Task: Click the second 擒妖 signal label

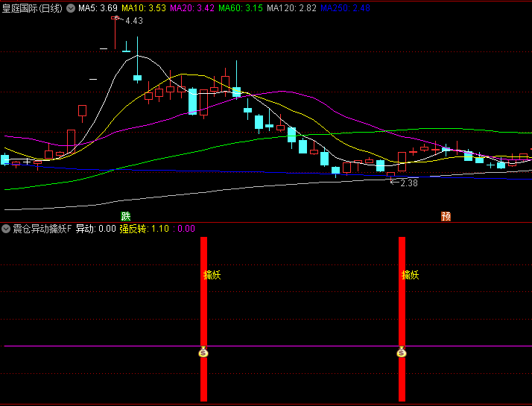Action: [x=411, y=275]
